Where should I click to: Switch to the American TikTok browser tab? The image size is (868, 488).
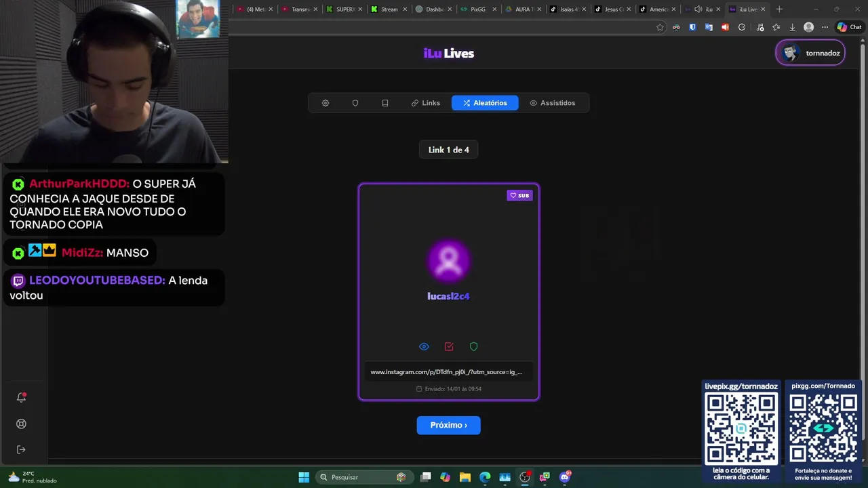point(656,9)
